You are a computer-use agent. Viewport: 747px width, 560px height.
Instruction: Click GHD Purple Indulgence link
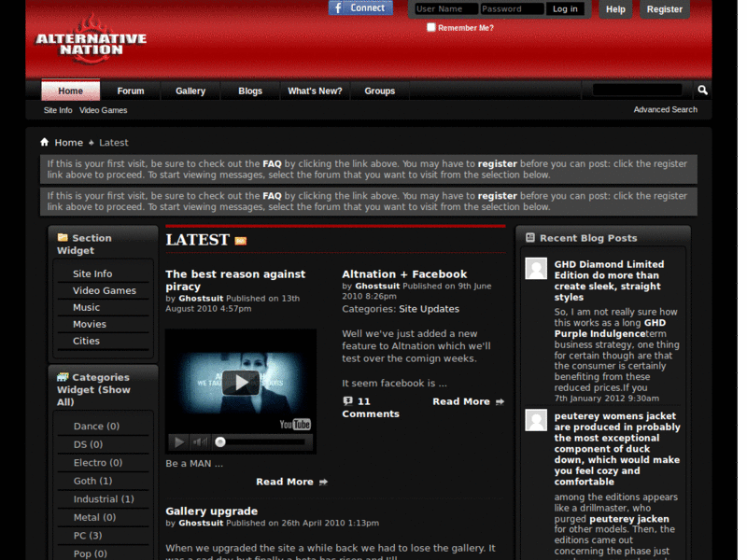610,329
